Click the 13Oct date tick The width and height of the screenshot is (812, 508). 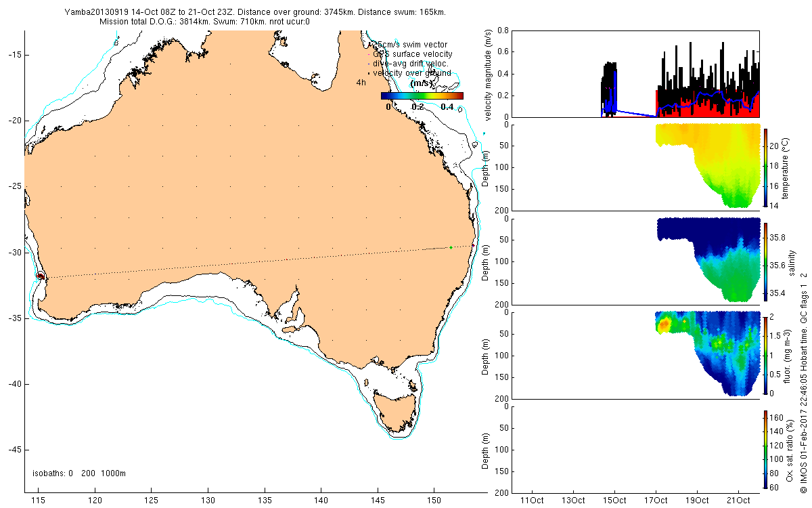[574, 501]
